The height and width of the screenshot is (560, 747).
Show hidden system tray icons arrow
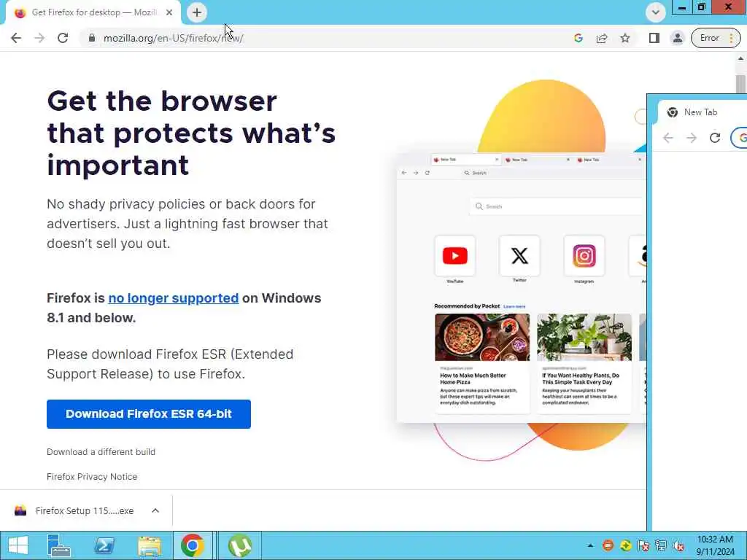point(590,545)
